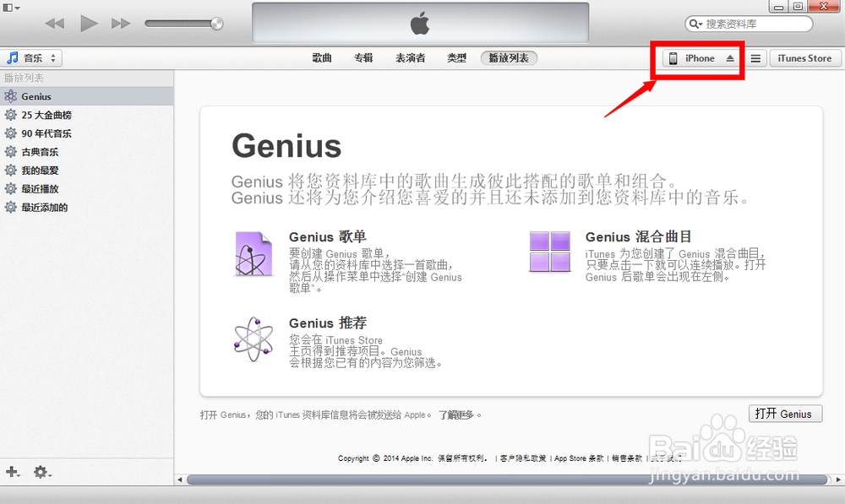Switch to the 歌曲 tab
This screenshot has width=845, height=504.
(322, 58)
